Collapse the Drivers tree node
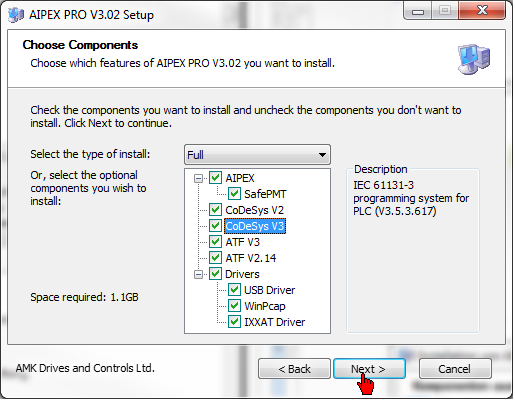Image resolution: width=515 pixels, height=401 pixels. coord(198,274)
